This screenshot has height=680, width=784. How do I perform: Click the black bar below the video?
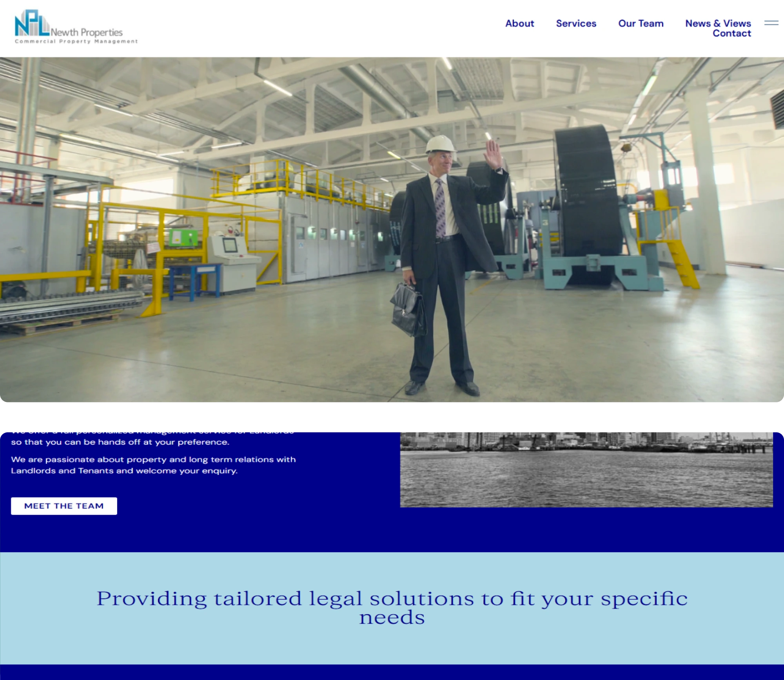tap(392, 416)
